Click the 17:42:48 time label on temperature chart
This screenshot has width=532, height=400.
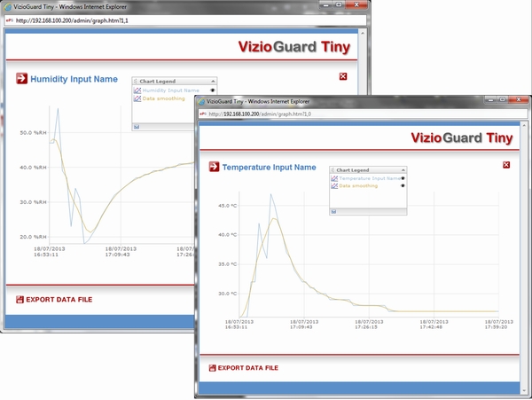[x=431, y=327]
